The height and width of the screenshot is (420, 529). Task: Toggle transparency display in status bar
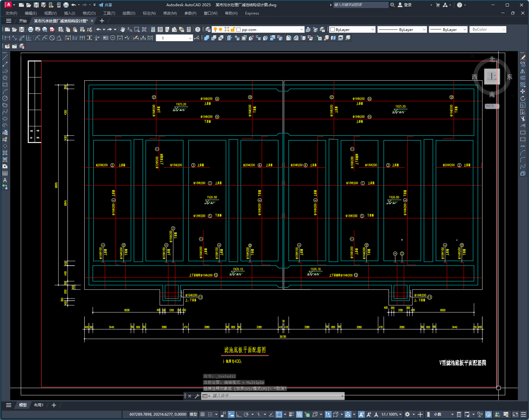pyautogui.click(x=299, y=414)
